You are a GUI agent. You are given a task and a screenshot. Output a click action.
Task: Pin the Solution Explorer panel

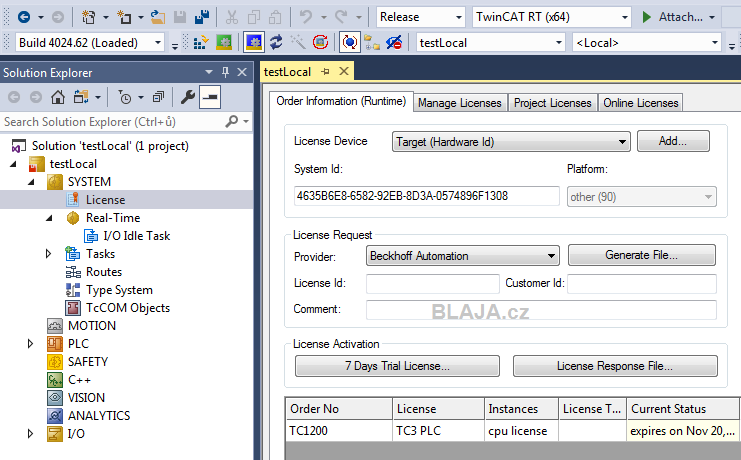(225, 72)
